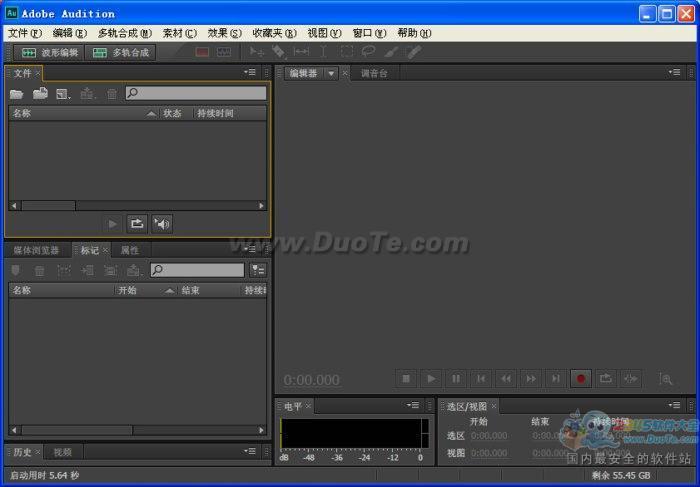This screenshot has height=487, width=700.
Task: Switch to 调音台 (Mixer) tab
Action: pyautogui.click(x=374, y=73)
